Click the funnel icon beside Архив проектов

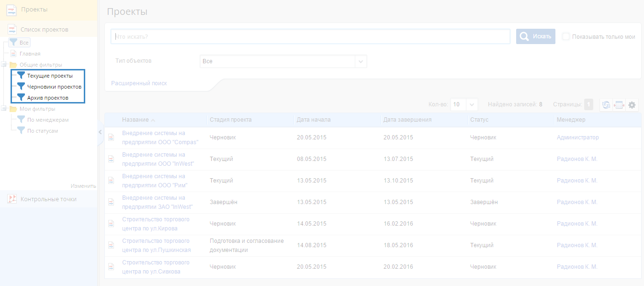pos(21,97)
